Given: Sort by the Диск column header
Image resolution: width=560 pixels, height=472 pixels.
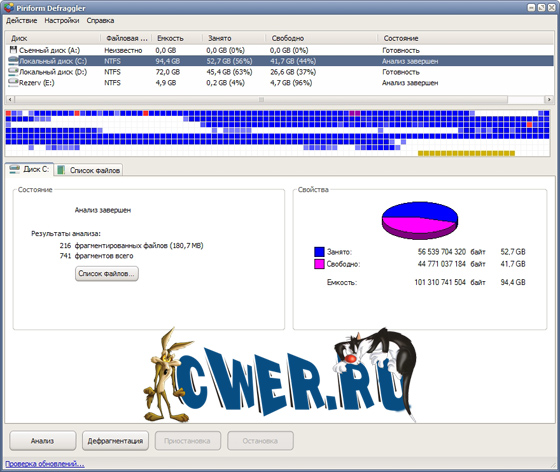Looking at the screenshot, I should pyautogui.click(x=53, y=38).
